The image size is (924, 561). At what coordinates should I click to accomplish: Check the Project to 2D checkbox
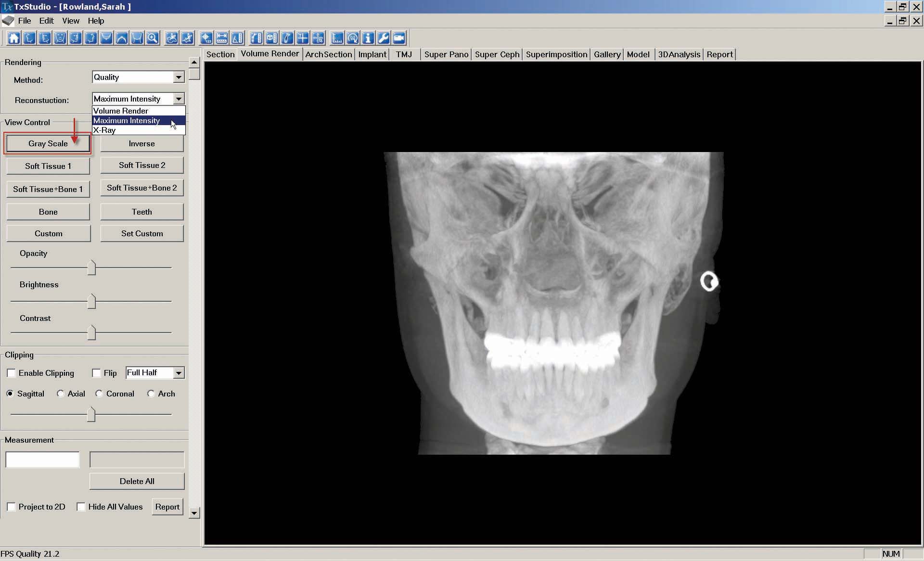click(x=12, y=507)
